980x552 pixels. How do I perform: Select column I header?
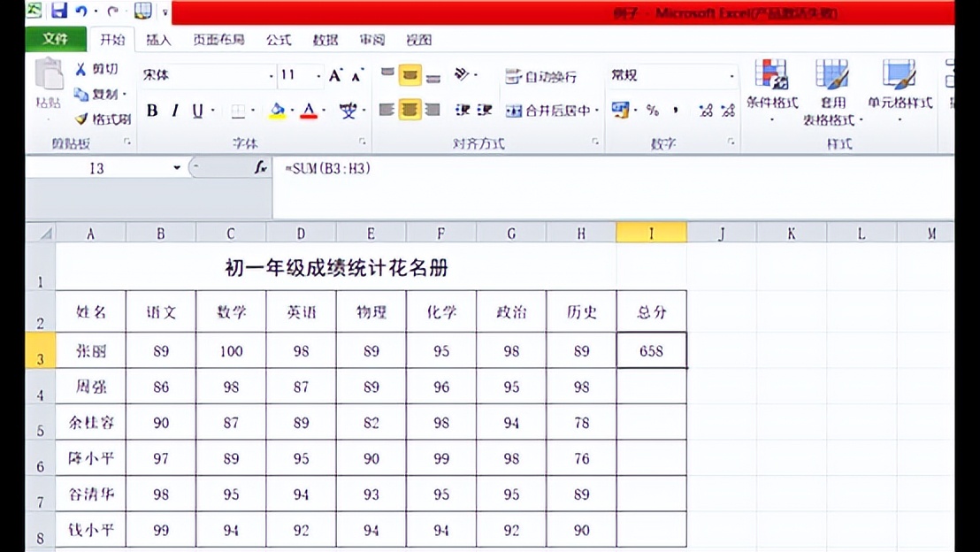[x=651, y=234]
